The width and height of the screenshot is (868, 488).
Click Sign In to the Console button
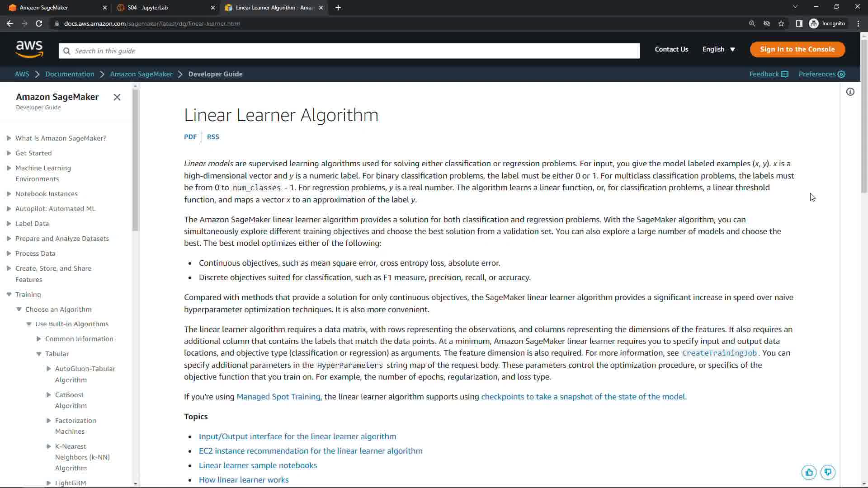[x=797, y=49]
